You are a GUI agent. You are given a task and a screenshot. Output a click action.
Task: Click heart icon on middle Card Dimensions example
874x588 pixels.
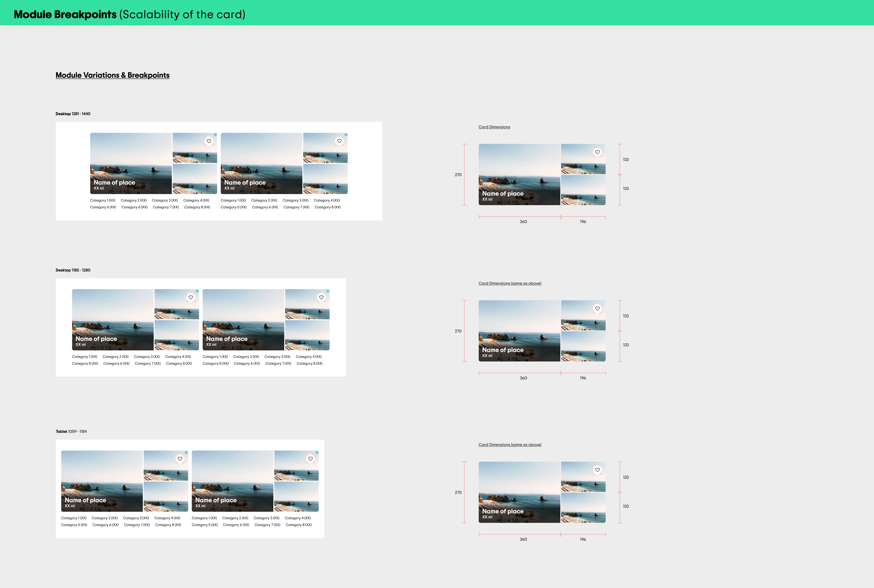point(597,309)
